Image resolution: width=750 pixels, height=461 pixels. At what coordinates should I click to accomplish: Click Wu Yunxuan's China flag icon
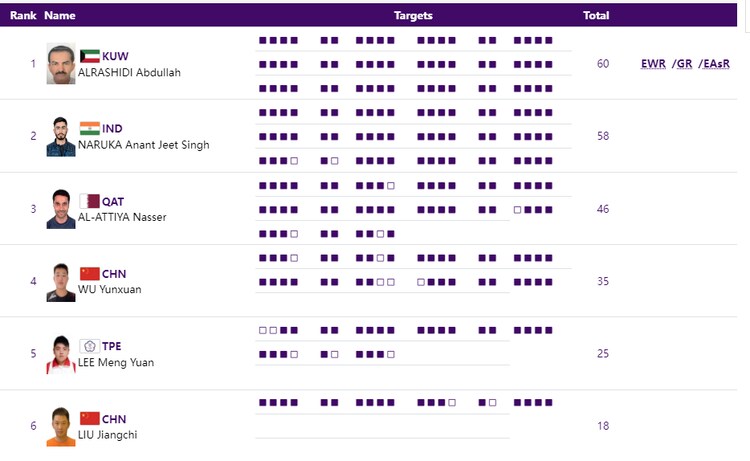pos(89,274)
